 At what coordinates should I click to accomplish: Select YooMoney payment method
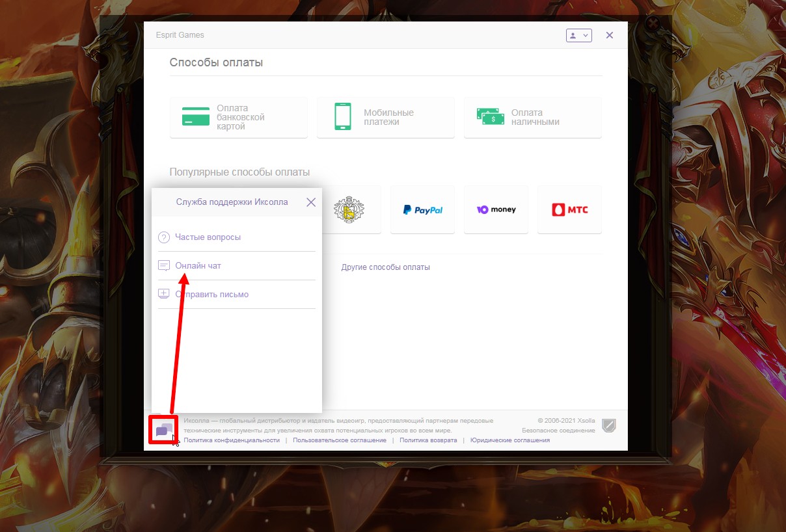pyautogui.click(x=496, y=210)
